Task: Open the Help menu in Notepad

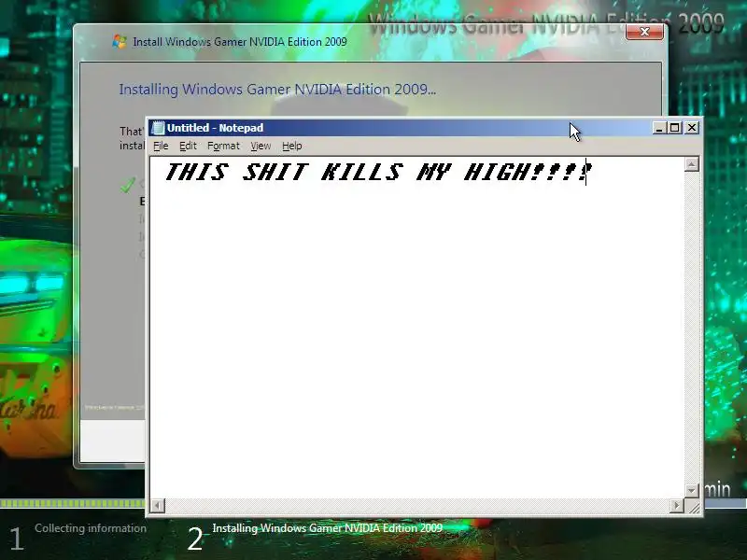Action: pyautogui.click(x=291, y=146)
